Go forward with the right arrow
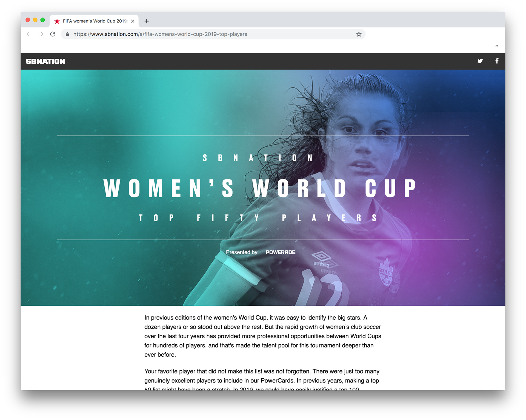Image resolution: width=526 pixels, height=420 pixels. tap(41, 34)
